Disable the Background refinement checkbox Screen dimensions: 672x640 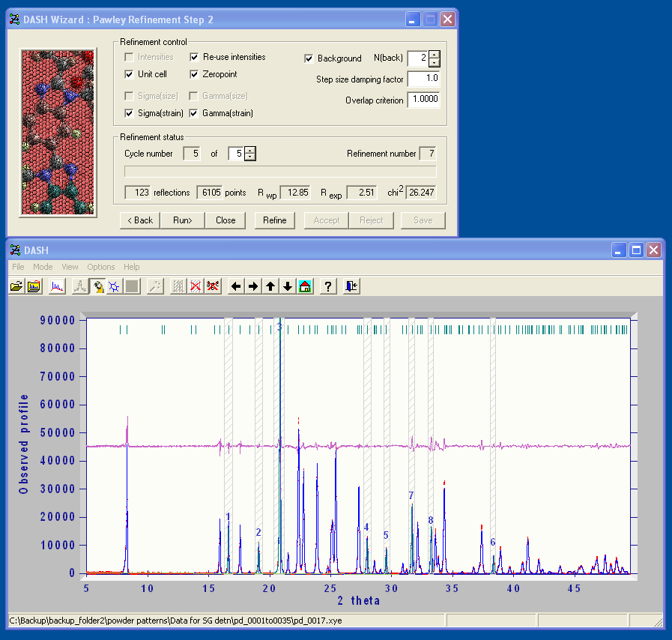[309, 58]
